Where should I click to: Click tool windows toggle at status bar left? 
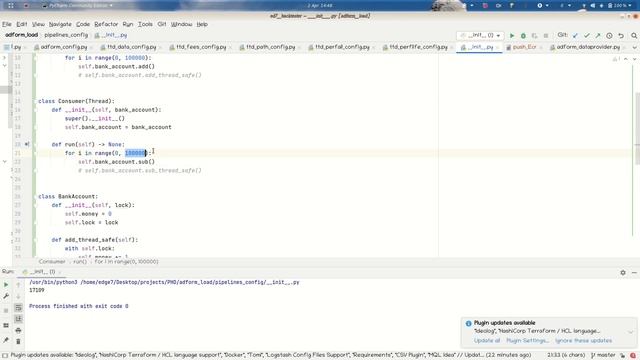[x=5, y=356]
